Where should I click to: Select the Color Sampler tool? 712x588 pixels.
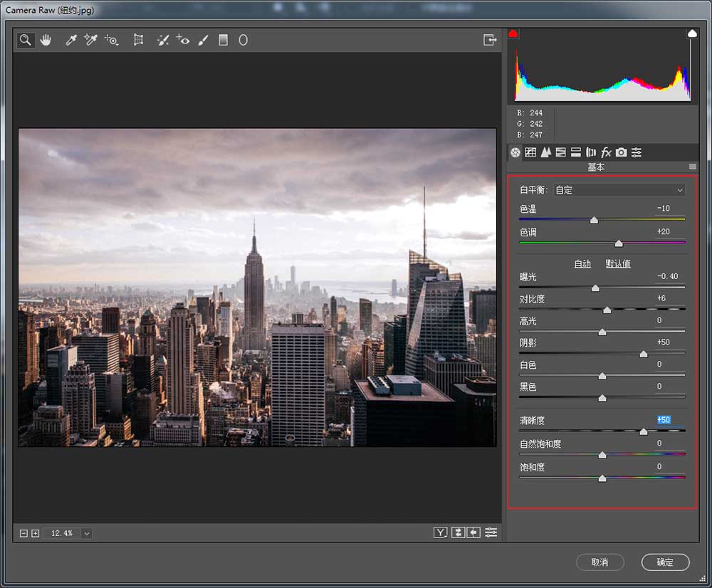point(90,40)
